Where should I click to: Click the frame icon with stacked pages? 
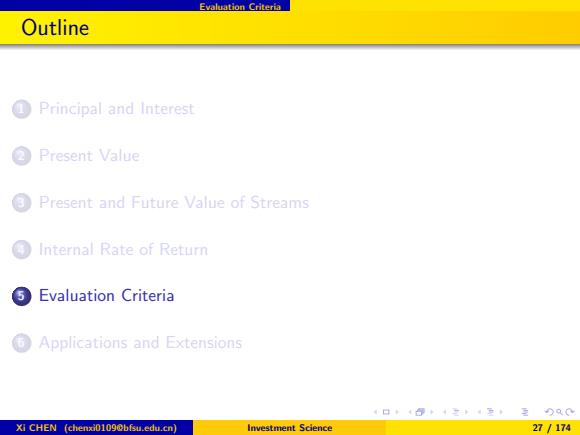click(420, 412)
